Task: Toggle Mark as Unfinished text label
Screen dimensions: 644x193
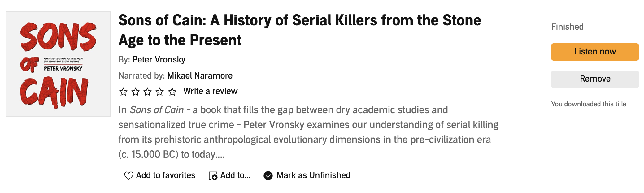Action: (313, 175)
